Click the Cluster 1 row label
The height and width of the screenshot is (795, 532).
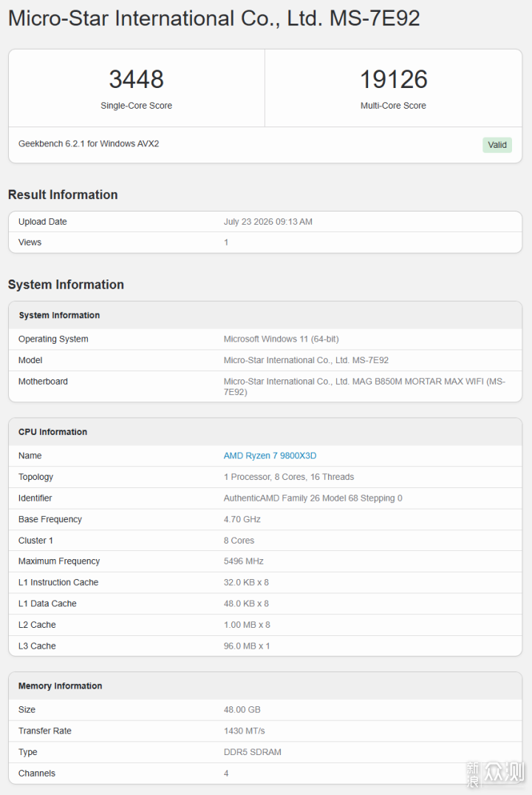[x=35, y=541]
